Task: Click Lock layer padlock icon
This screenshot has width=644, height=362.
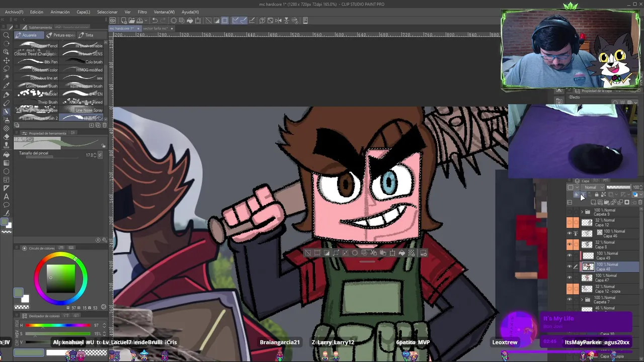Action: 597,195
